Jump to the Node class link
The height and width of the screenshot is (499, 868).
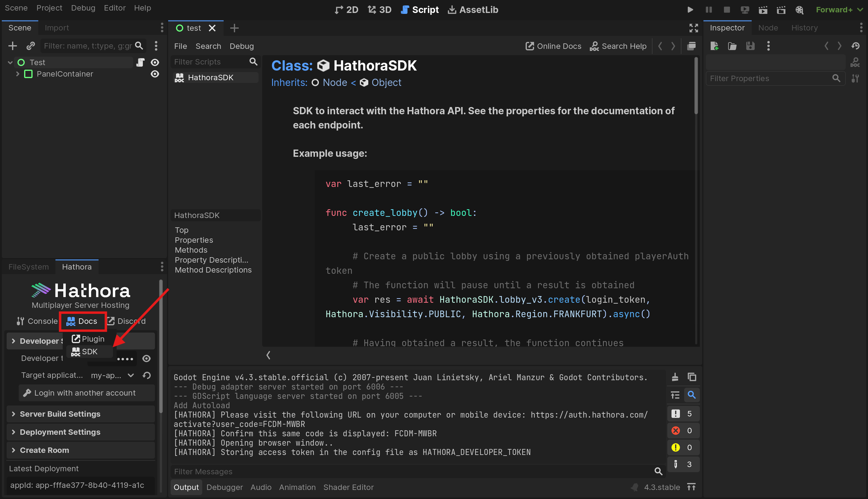click(x=335, y=83)
